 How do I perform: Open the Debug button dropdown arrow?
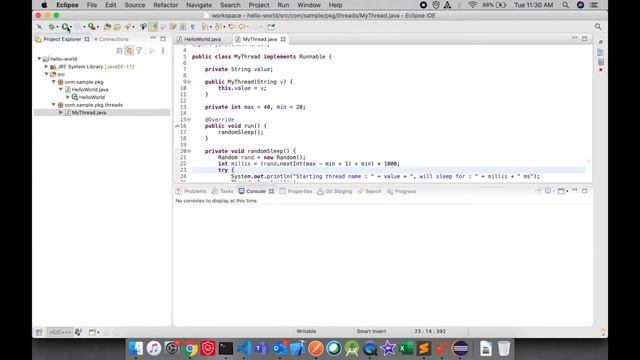(57, 27)
